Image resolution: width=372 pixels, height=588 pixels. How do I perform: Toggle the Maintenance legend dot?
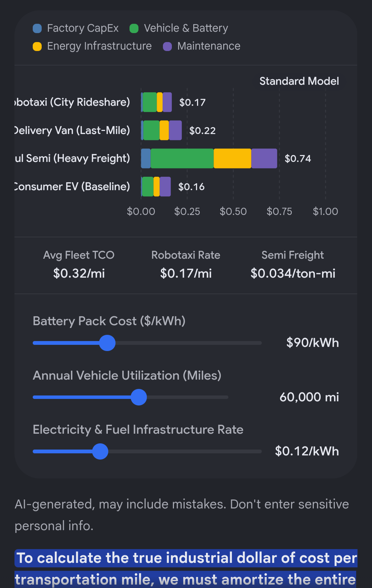click(x=167, y=47)
